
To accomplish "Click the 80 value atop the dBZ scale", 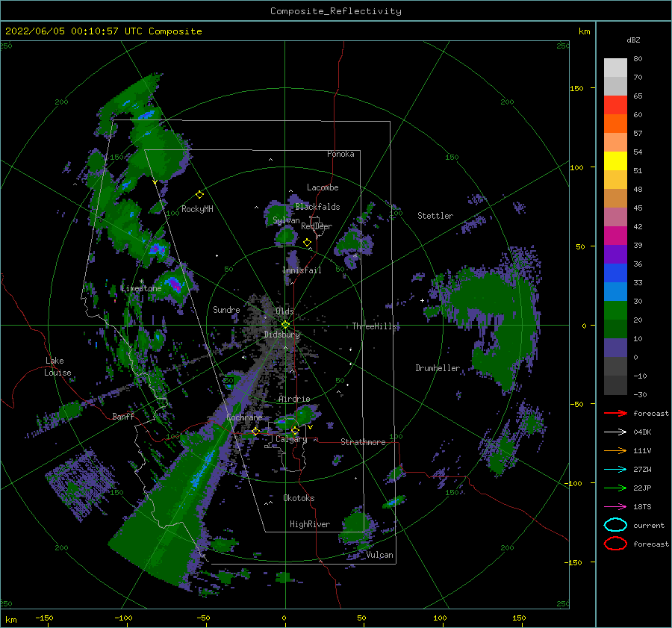I will tap(638, 59).
